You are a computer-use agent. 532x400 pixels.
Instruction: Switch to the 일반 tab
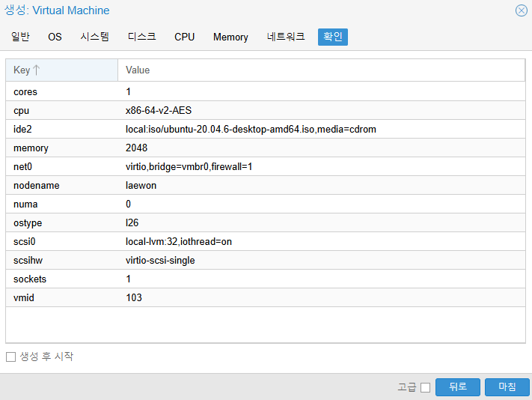[20, 37]
